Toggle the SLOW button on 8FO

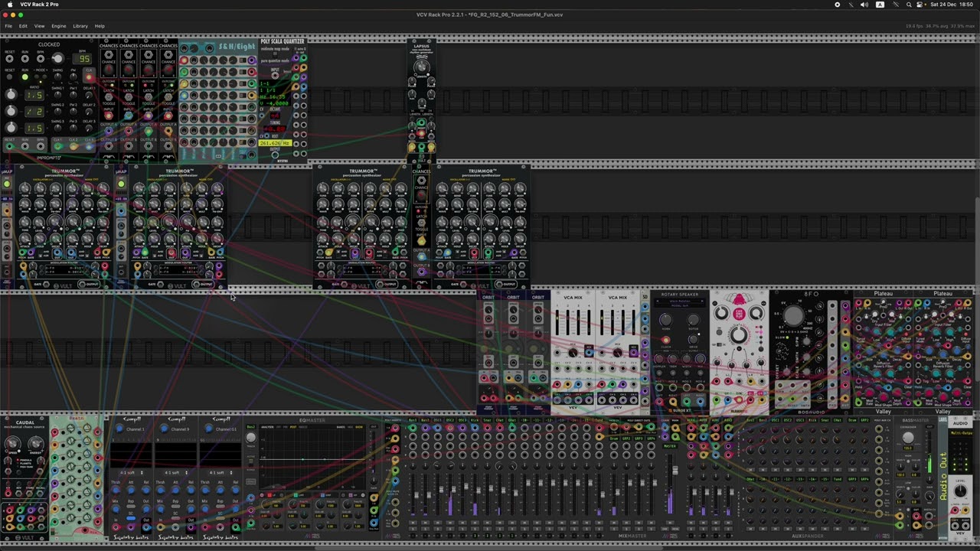787,337
